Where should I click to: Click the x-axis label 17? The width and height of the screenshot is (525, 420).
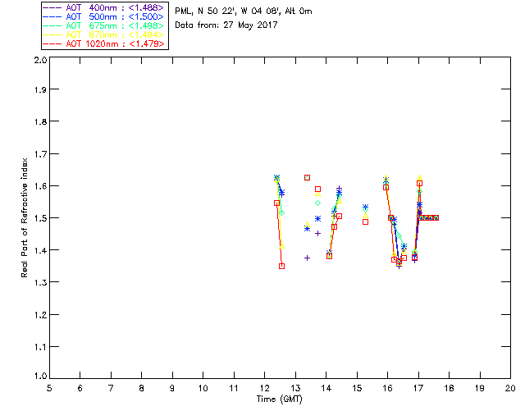coord(418,388)
